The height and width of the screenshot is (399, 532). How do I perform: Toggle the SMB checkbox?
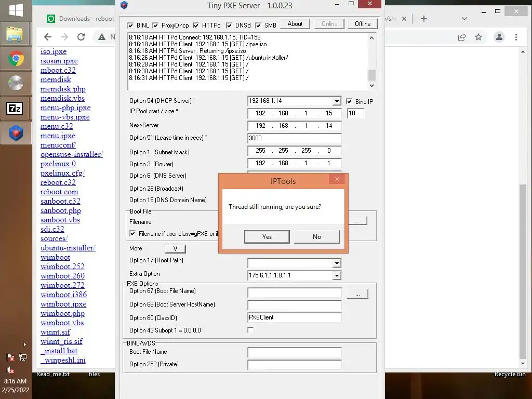coord(258,25)
